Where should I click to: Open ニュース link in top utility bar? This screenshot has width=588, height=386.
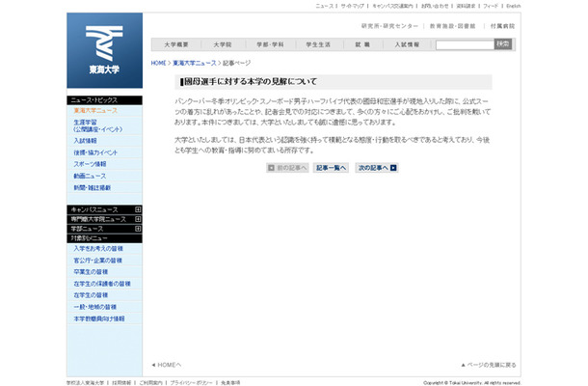point(325,6)
